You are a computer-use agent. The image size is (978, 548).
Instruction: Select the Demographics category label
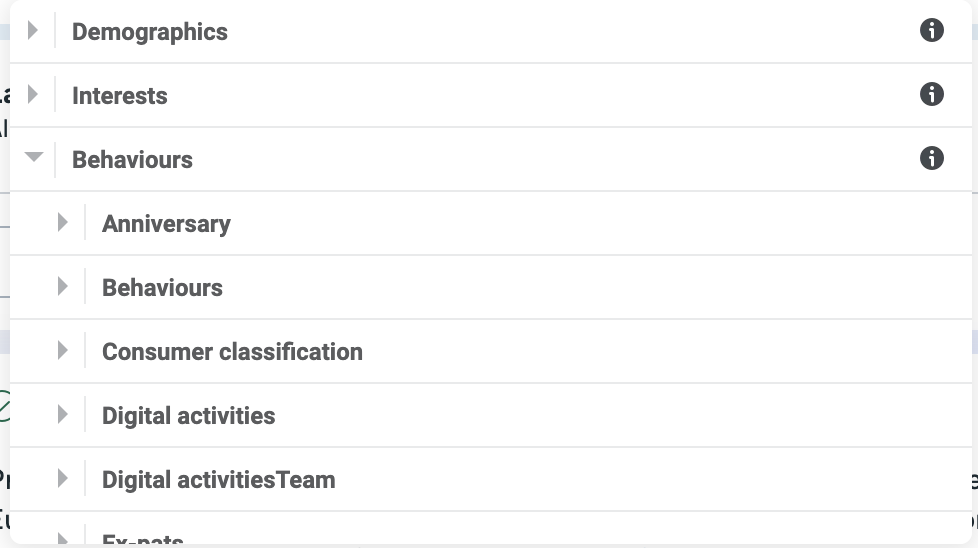pyautogui.click(x=150, y=32)
